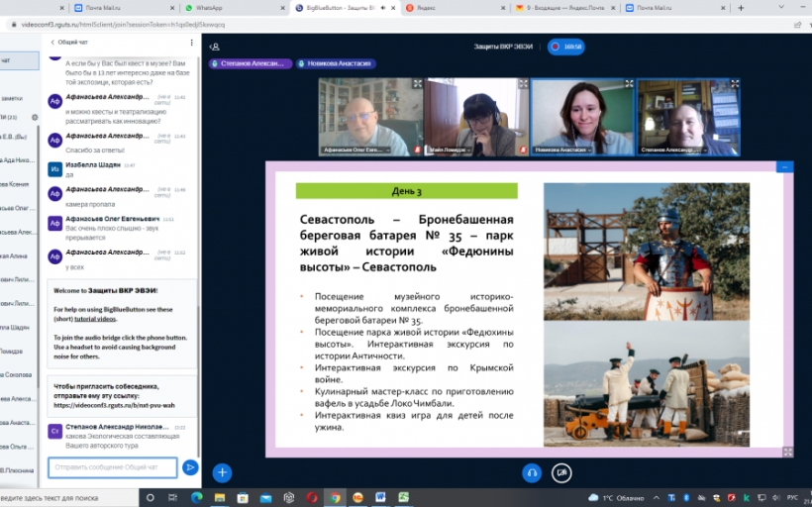Toggle the user list panel button

coord(215,47)
